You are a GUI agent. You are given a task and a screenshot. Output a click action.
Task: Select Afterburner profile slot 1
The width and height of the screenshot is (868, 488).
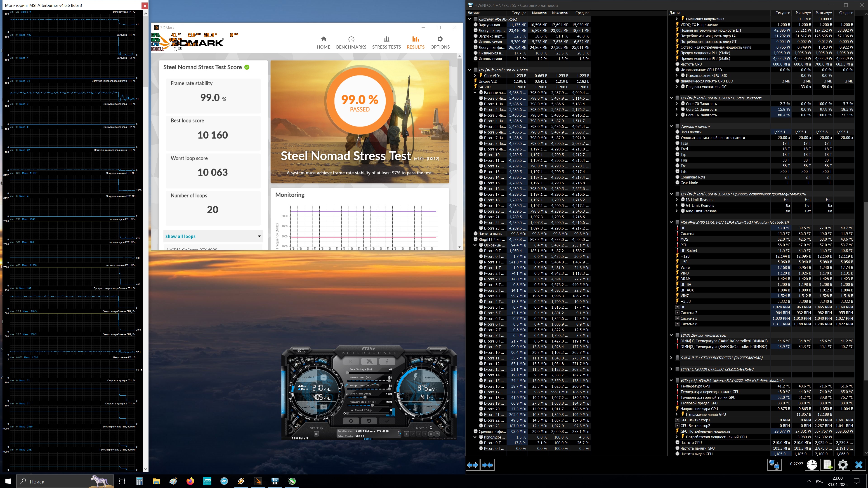tap(406, 434)
